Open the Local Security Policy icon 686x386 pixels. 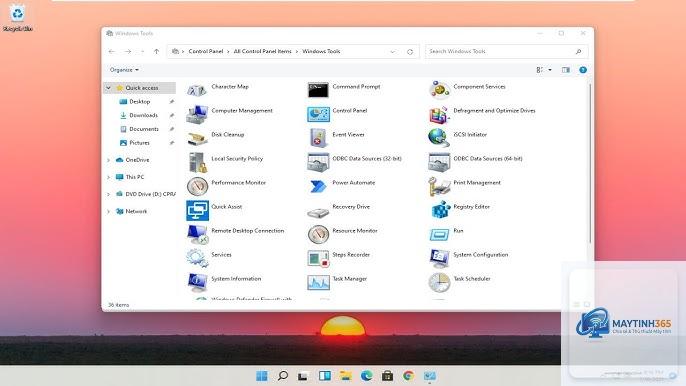coord(197,162)
